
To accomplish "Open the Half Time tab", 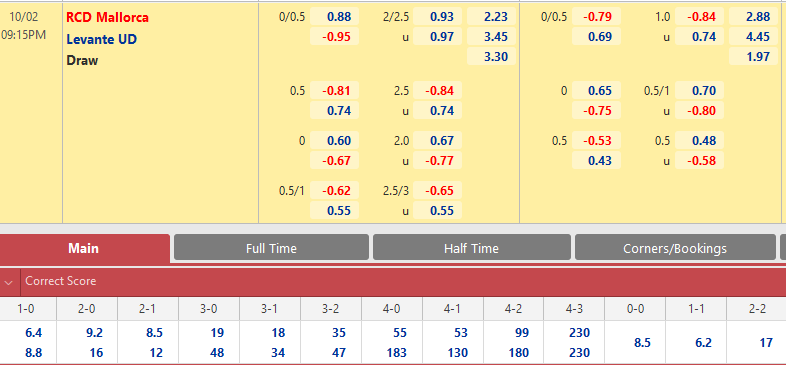I will (x=471, y=248).
